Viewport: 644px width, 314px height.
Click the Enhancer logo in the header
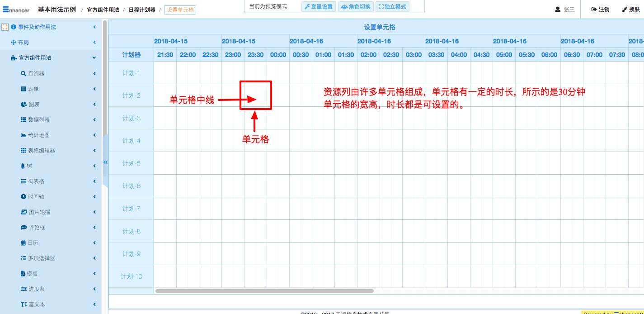[x=17, y=10]
